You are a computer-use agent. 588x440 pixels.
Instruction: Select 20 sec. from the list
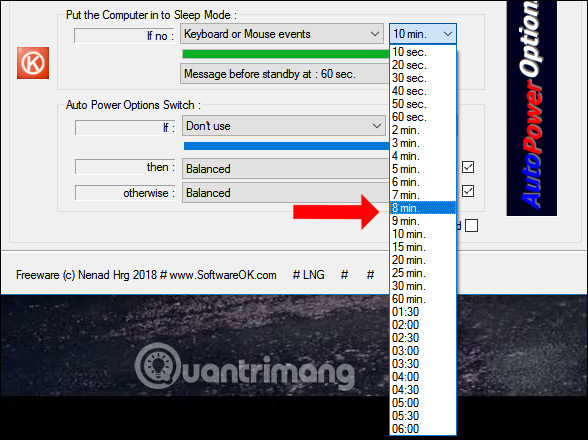pyautogui.click(x=423, y=65)
